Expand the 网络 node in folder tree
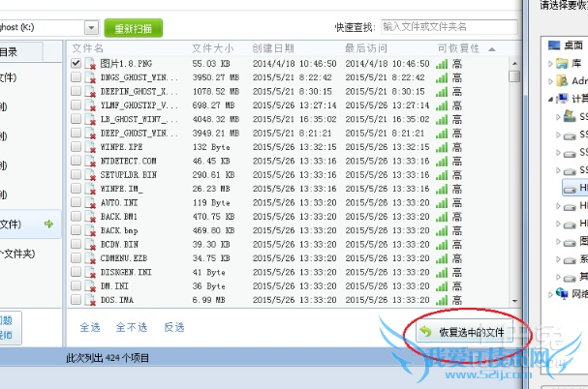588x389 pixels. click(x=550, y=294)
